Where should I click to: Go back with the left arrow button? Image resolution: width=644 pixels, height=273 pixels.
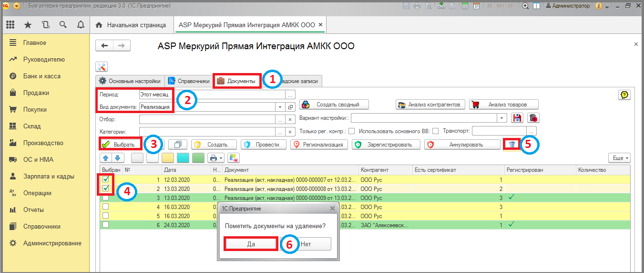(104, 46)
